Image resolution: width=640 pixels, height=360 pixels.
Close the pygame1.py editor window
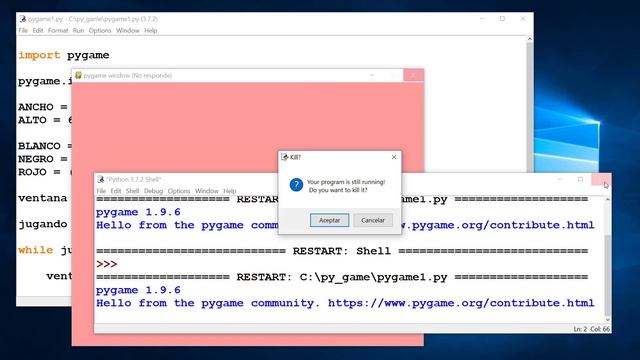tap(523, 19)
